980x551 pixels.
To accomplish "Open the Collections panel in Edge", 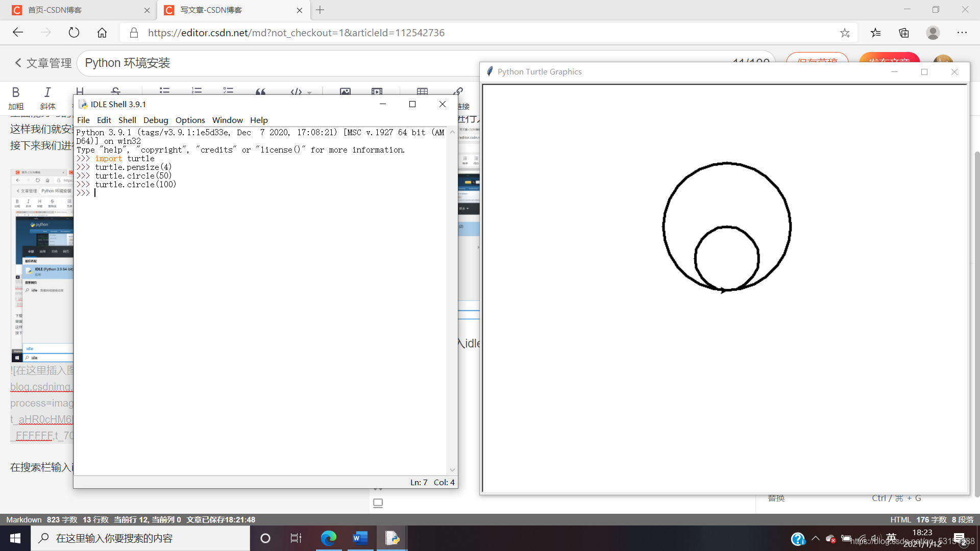I will click(x=904, y=33).
